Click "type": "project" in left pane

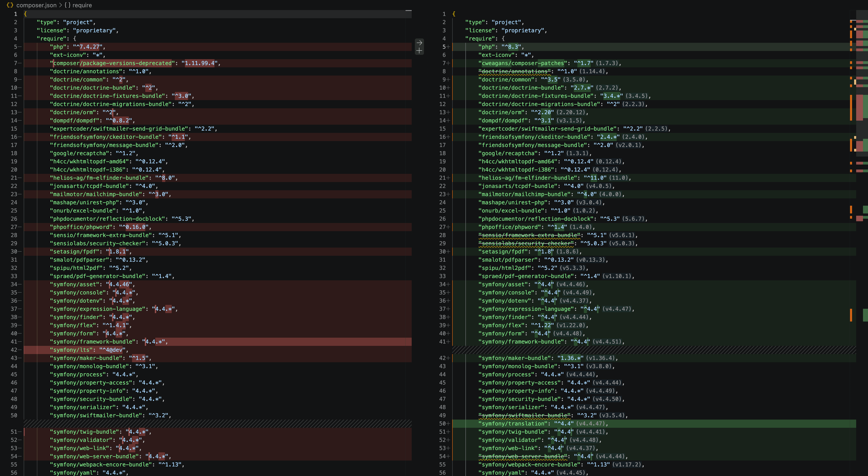(x=64, y=22)
